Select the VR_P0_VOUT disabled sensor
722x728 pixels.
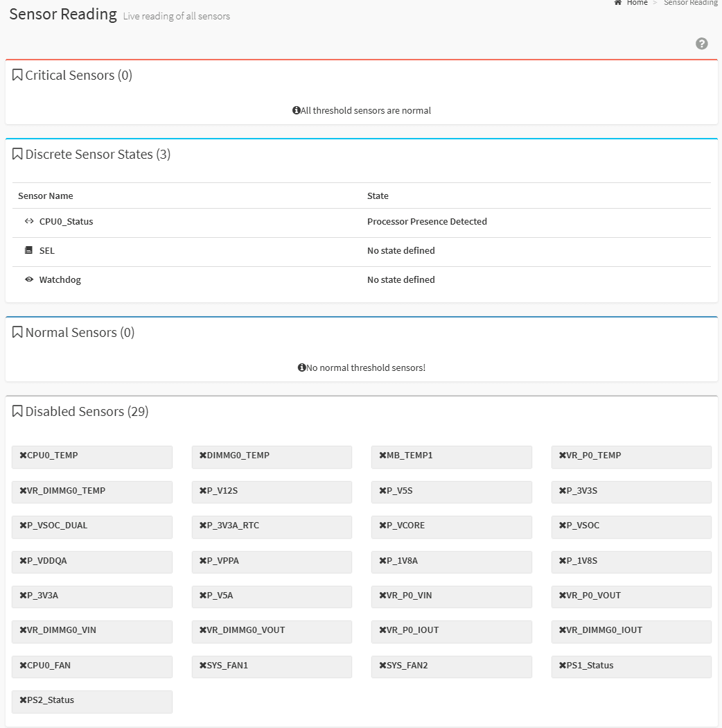pyautogui.click(x=631, y=597)
